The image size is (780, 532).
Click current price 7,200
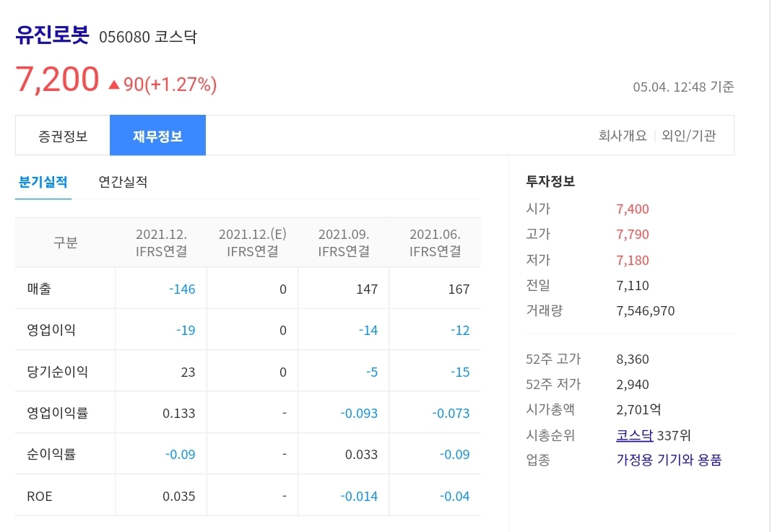tap(57, 79)
